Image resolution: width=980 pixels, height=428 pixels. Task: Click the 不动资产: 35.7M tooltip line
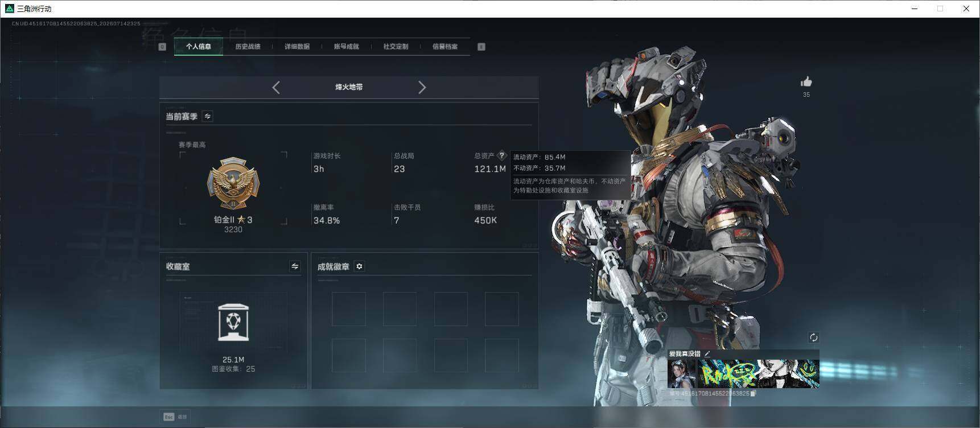pyautogui.click(x=540, y=168)
